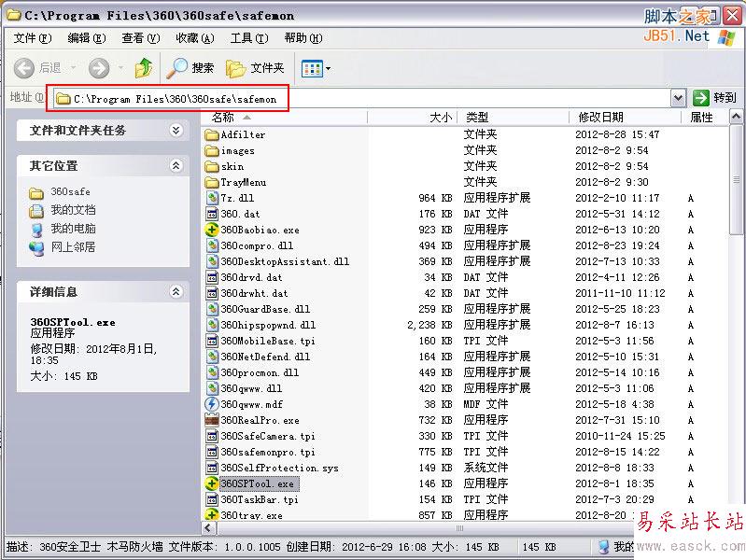
Task: Open the 收藏(A) menu
Action: pos(195,38)
